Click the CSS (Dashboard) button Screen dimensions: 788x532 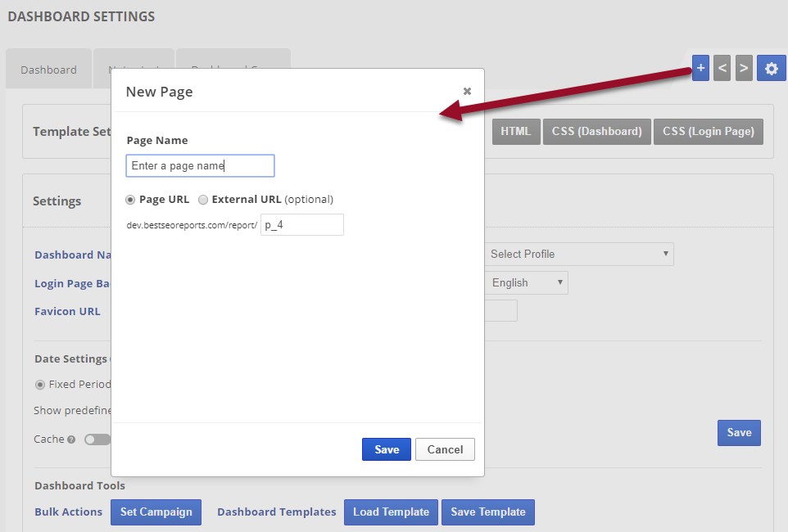pyautogui.click(x=597, y=131)
